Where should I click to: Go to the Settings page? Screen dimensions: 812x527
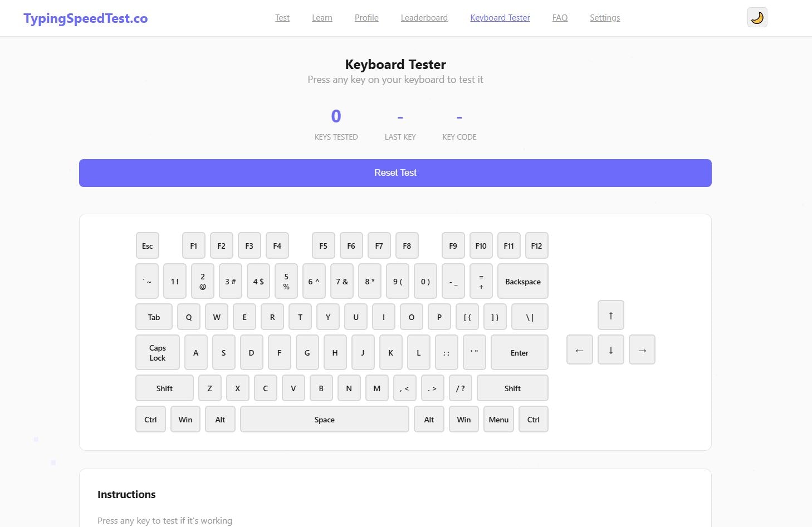605,17
